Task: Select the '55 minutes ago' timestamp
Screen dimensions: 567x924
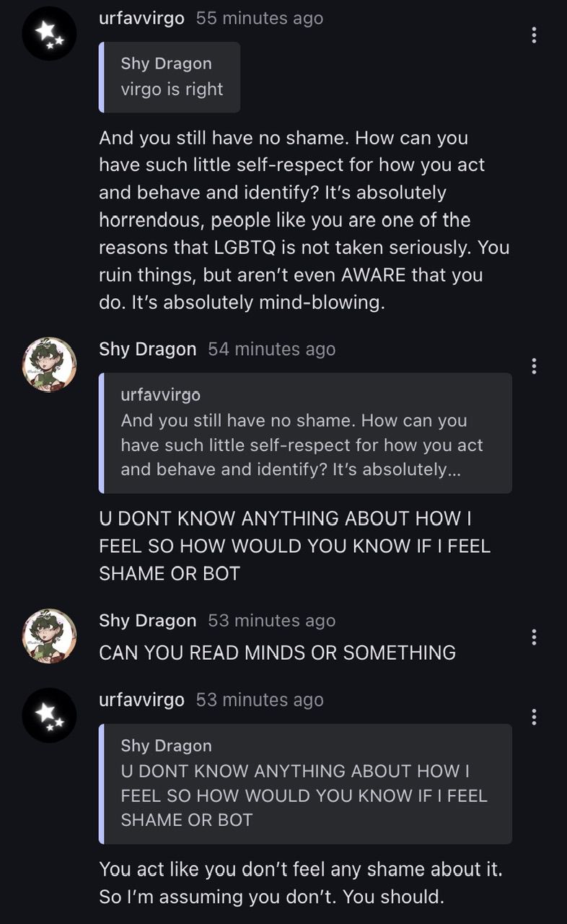Action: tap(260, 19)
